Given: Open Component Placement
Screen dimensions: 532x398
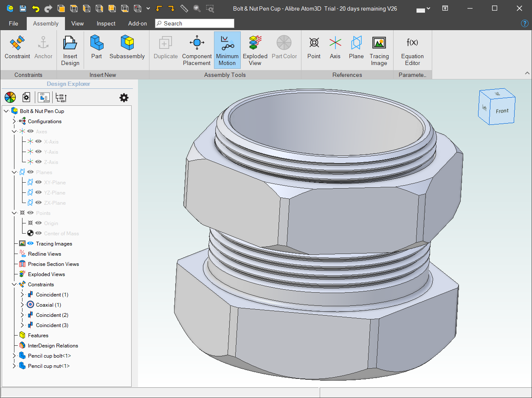Looking at the screenshot, I should [x=197, y=47].
